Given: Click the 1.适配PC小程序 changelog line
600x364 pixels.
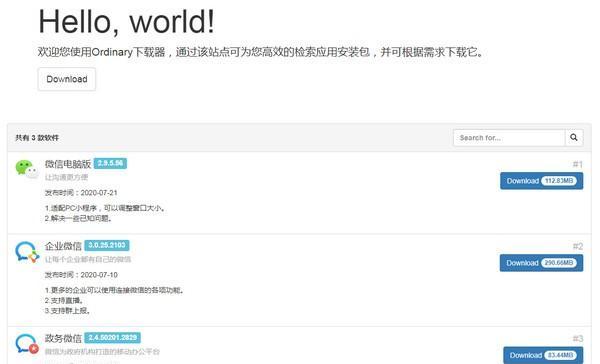Looking at the screenshot, I should point(106,208).
